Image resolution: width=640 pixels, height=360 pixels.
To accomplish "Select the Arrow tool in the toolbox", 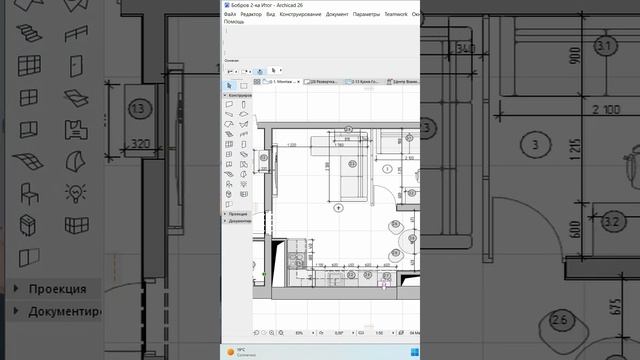I will pos(229,86).
